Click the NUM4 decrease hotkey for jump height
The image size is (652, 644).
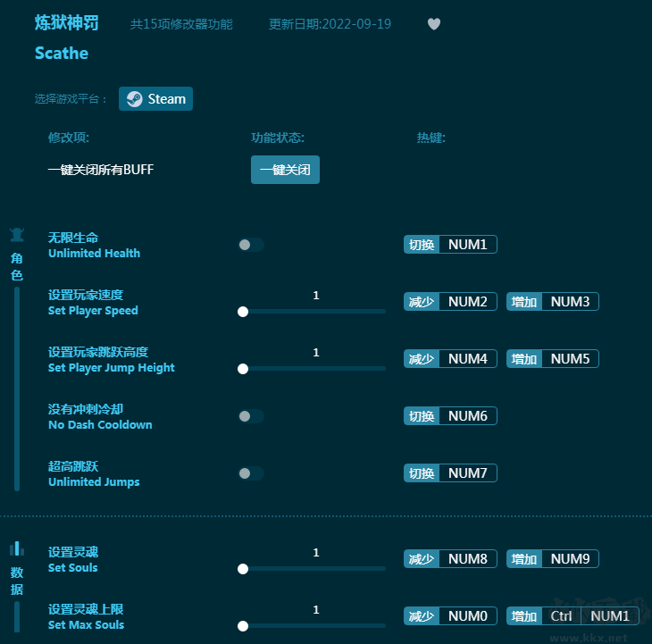point(450,359)
